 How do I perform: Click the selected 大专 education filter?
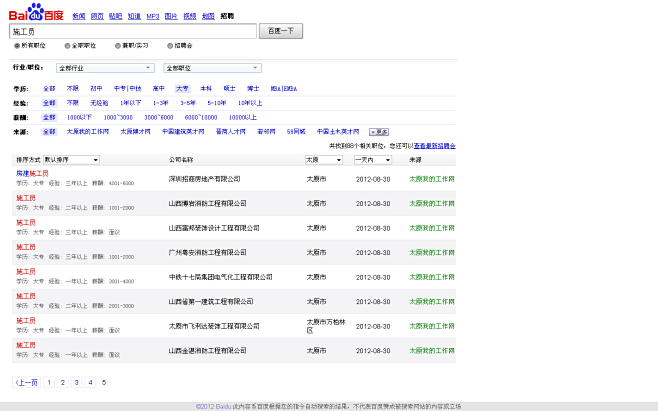click(x=182, y=89)
